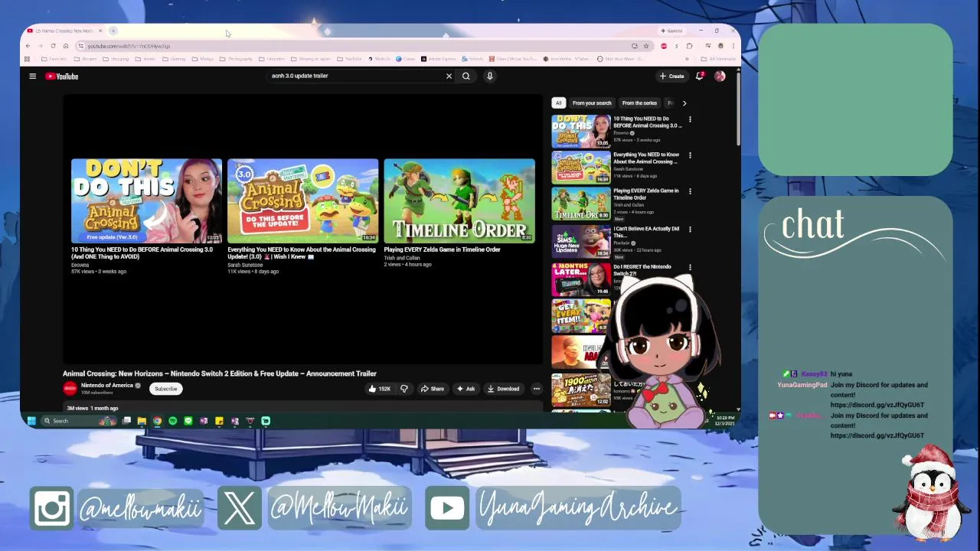Open sidebar thumbnail for Sims 4 Huge New Updates
Image resolution: width=980 pixels, height=551 pixels.
(x=581, y=241)
